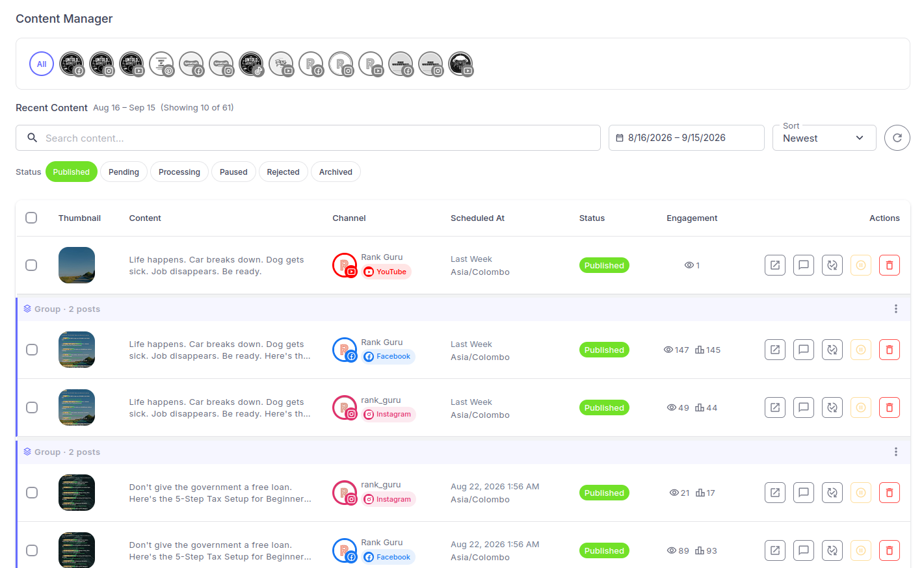Screen dimensions: 924x568
Task: Tick the select-all checkbox in the table header
Action: pyautogui.click(x=31, y=218)
